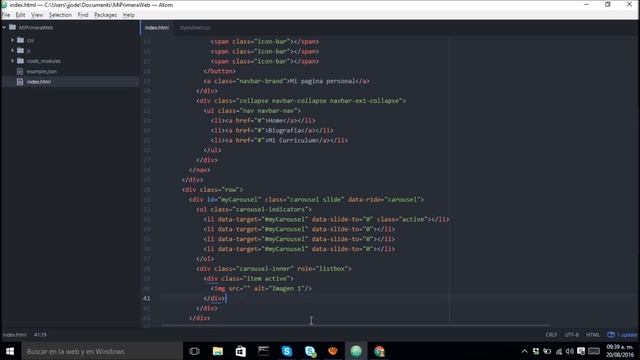
Task: Open Skype from the taskbar
Action: coord(287,351)
